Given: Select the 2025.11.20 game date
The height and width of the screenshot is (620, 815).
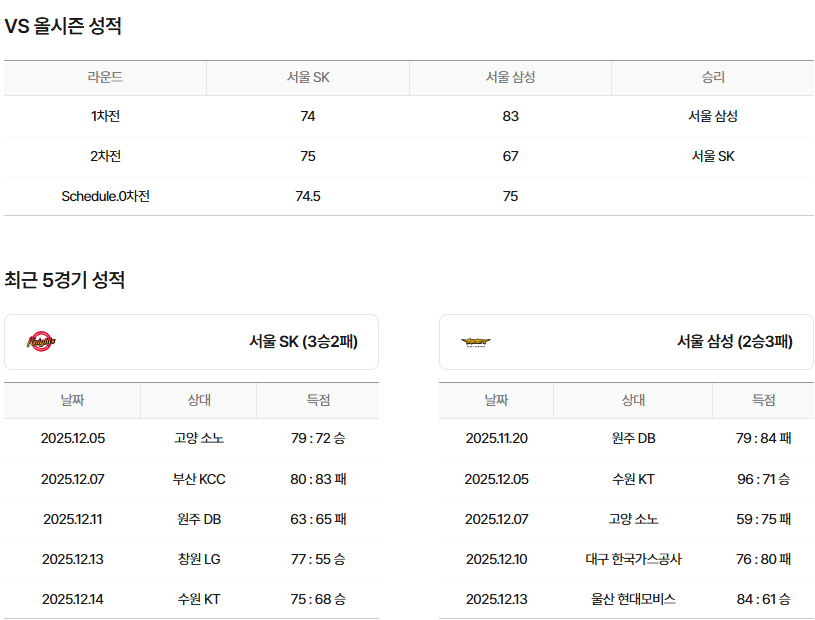Looking at the screenshot, I should pos(496,438).
